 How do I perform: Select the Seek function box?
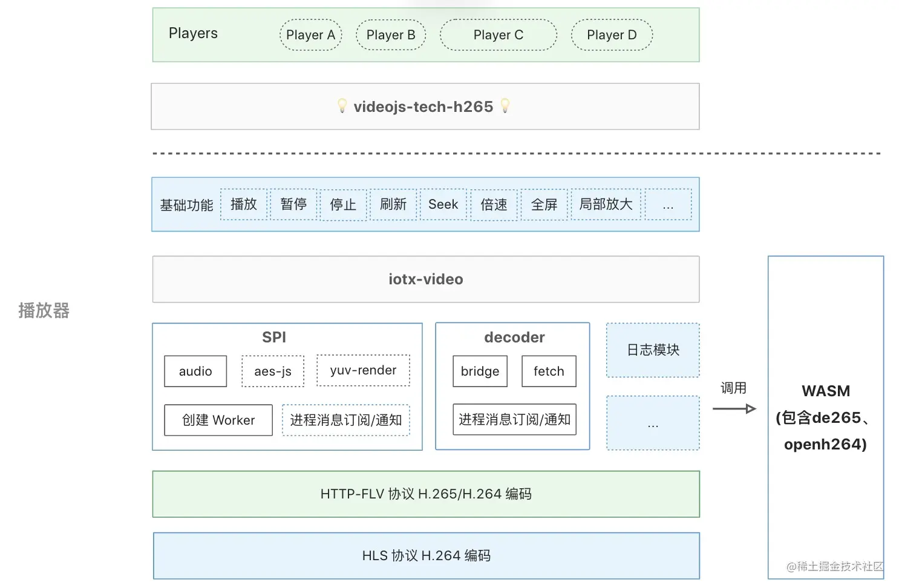point(443,204)
